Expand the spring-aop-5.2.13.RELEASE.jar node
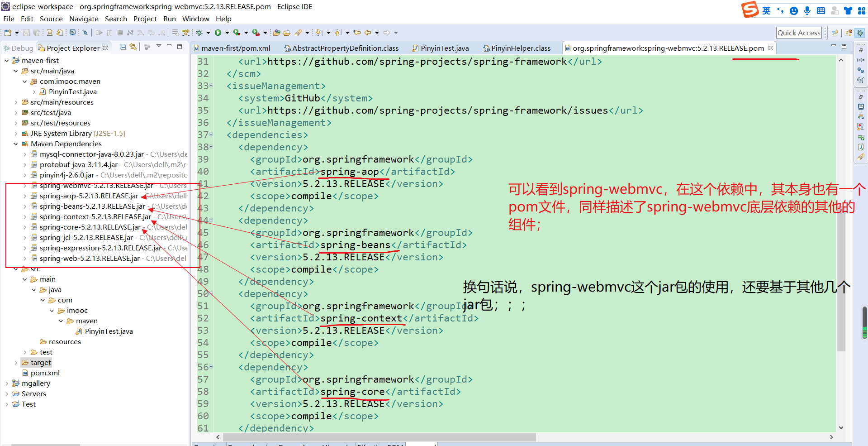This screenshot has height=446, width=868. [x=25, y=196]
